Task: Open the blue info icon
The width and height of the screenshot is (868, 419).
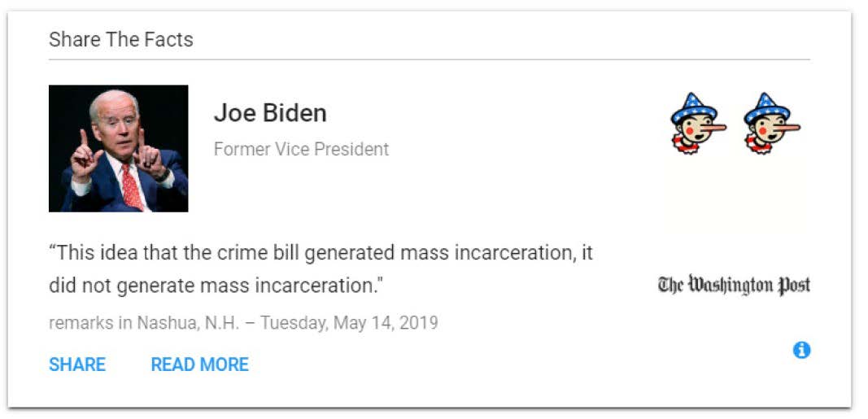Action: click(x=801, y=350)
